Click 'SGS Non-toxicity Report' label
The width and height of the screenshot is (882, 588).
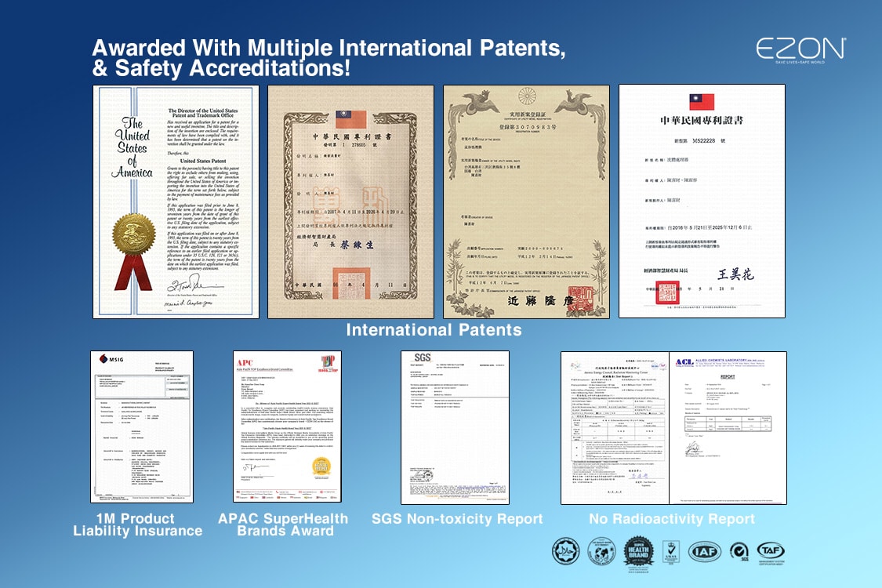click(x=457, y=519)
